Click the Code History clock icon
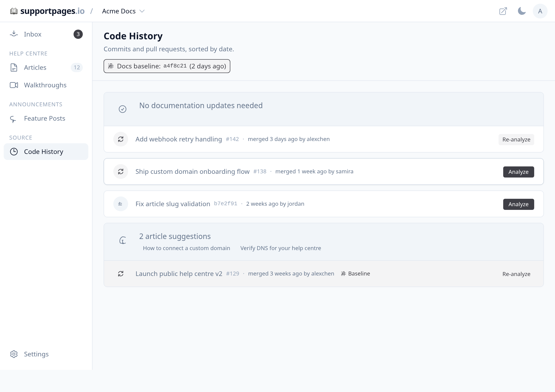 [x=14, y=152]
